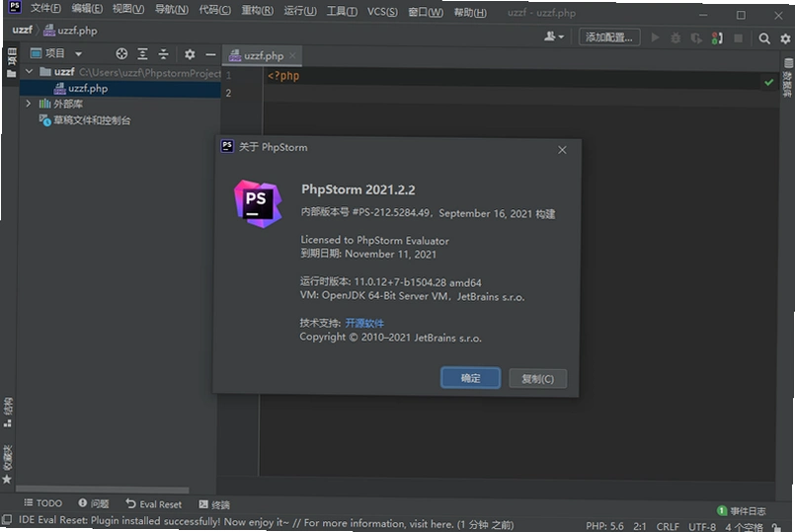This screenshot has height=532, width=795.
Task: Click the 2:1 cursor position indicator
Action: (640, 526)
